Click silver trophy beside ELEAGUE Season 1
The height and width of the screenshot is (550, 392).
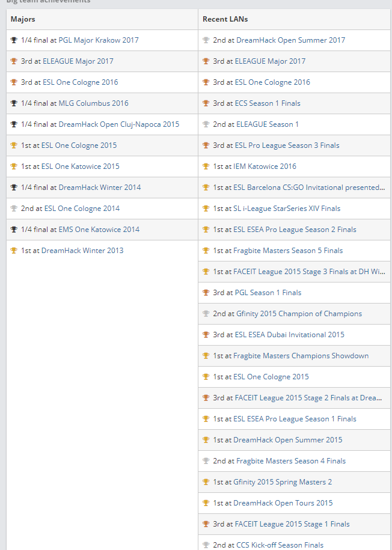click(x=206, y=124)
